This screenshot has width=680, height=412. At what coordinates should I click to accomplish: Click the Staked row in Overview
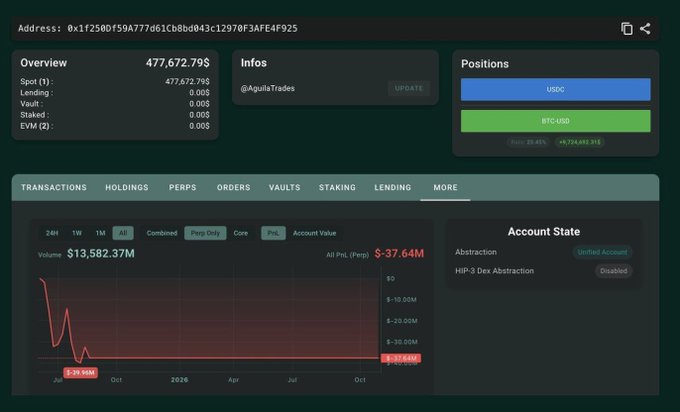[x=115, y=115]
